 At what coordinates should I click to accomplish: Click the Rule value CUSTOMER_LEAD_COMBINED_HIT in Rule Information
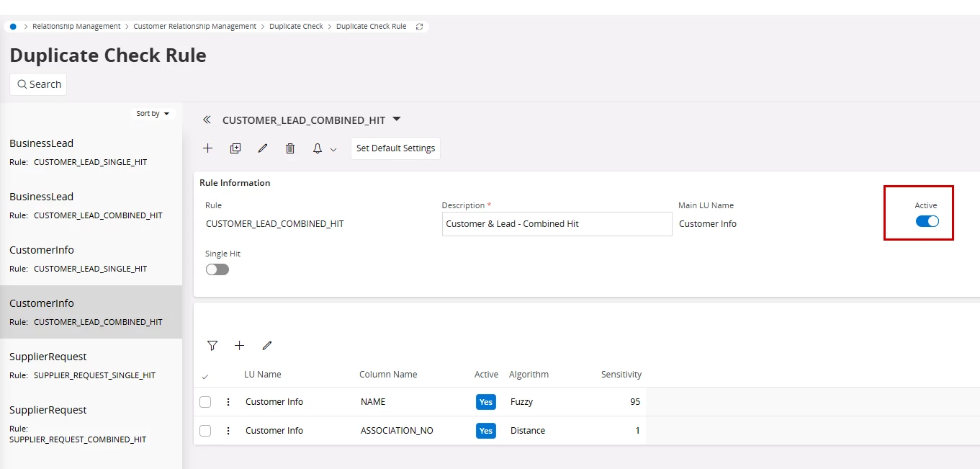[x=275, y=224]
